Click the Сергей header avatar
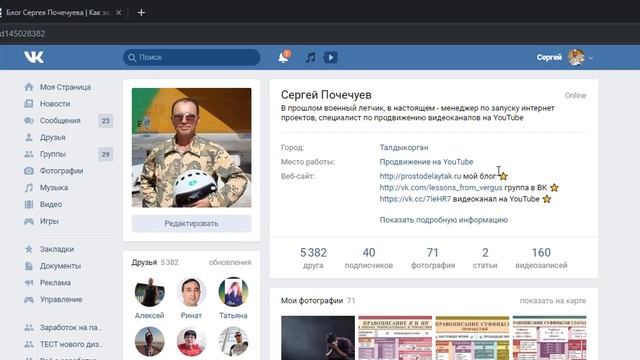This screenshot has width=640, height=360. (576, 57)
